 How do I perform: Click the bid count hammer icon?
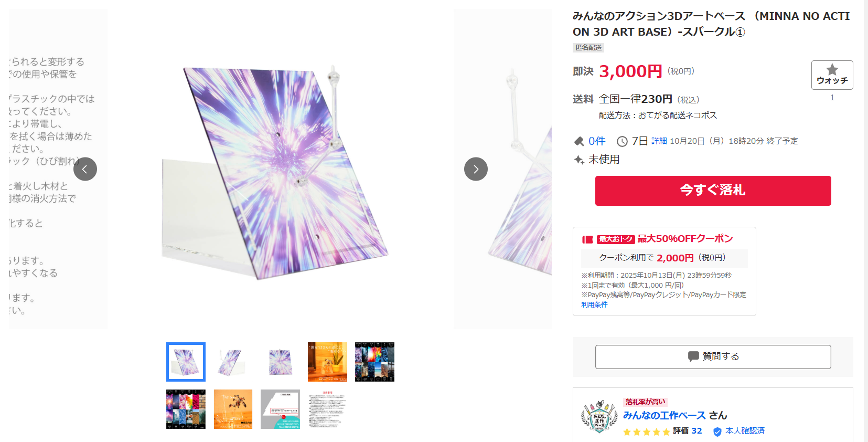[579, 141]
